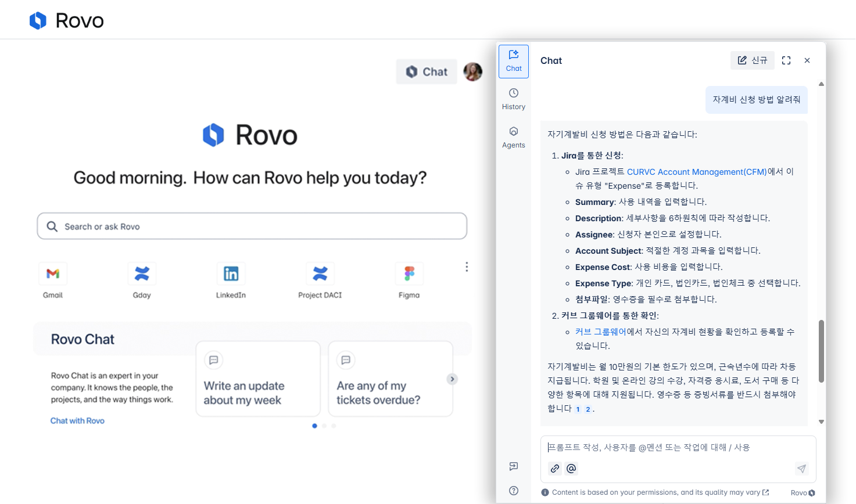Viewport: 856px width, 504px height.
Task: Click the Rovo logo in header
Action: [67, 21]
